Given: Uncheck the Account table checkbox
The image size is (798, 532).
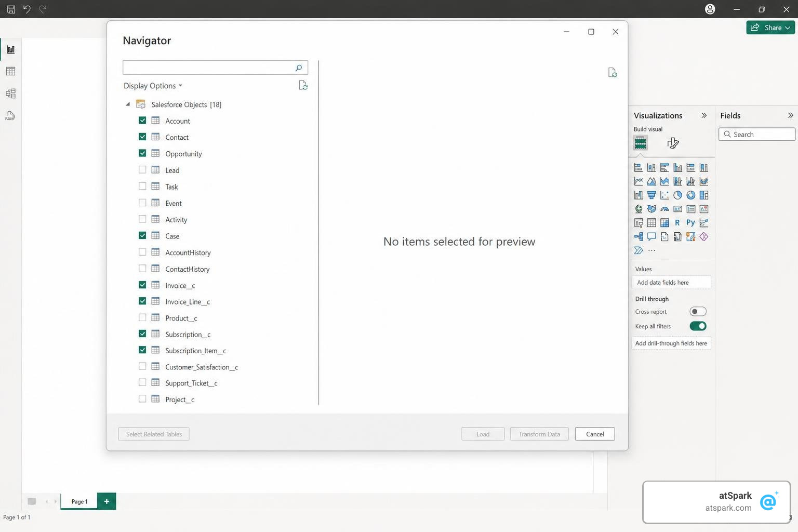Looking at the screenshot, I should click(142, 121).
